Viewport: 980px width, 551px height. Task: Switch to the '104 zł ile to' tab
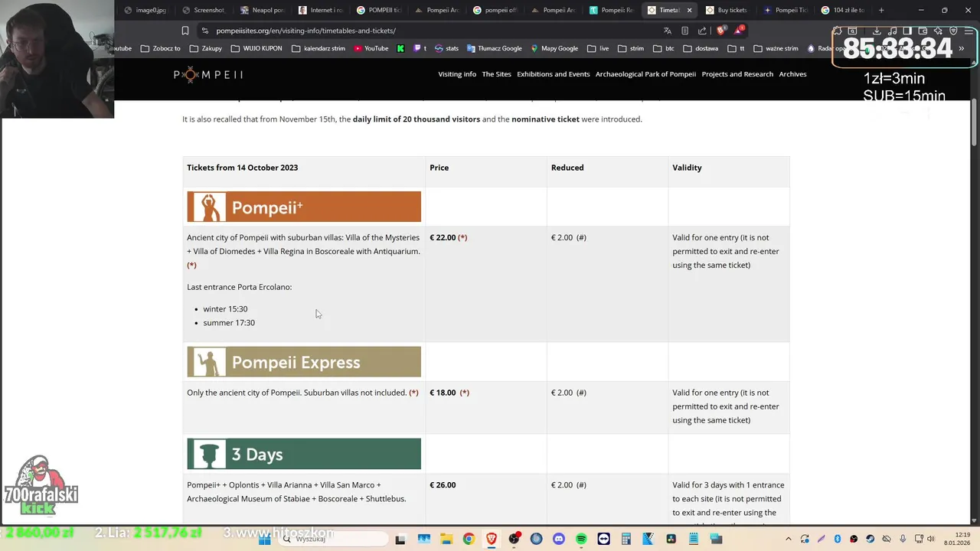point(843,10)
